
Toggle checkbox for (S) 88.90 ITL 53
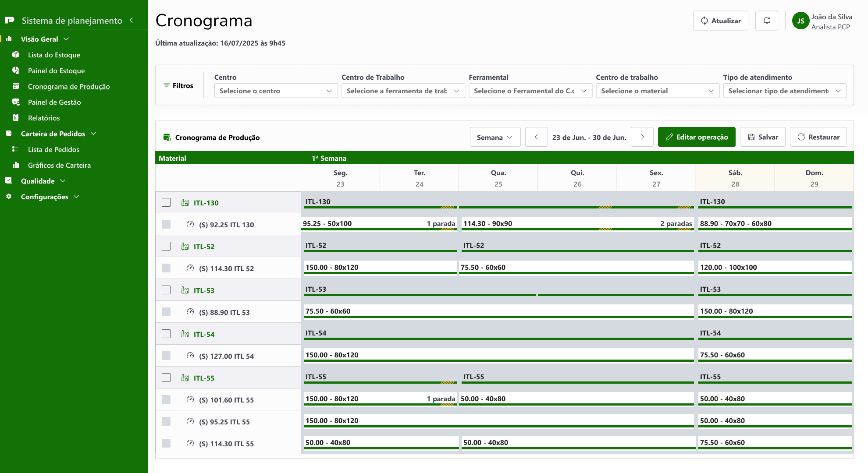[x=166, y=312]
